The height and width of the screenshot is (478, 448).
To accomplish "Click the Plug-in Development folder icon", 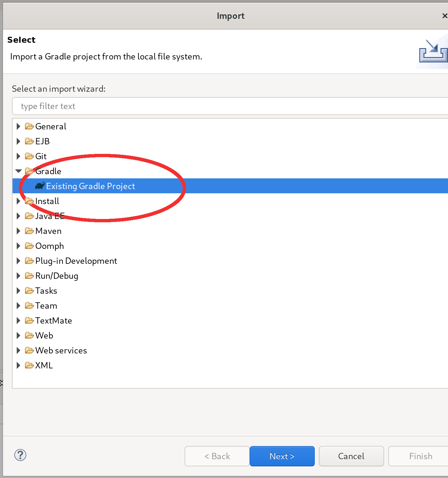I will [x=29, y=261].
